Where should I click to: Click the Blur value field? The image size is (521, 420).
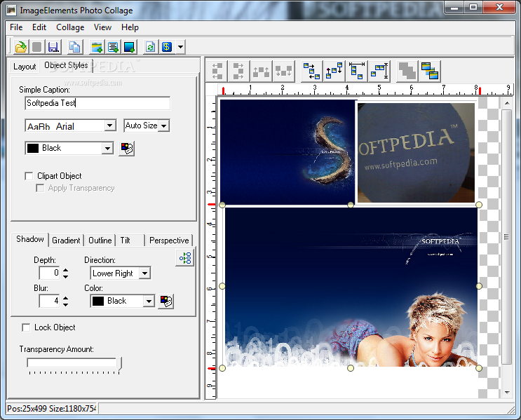click(50, 301)
